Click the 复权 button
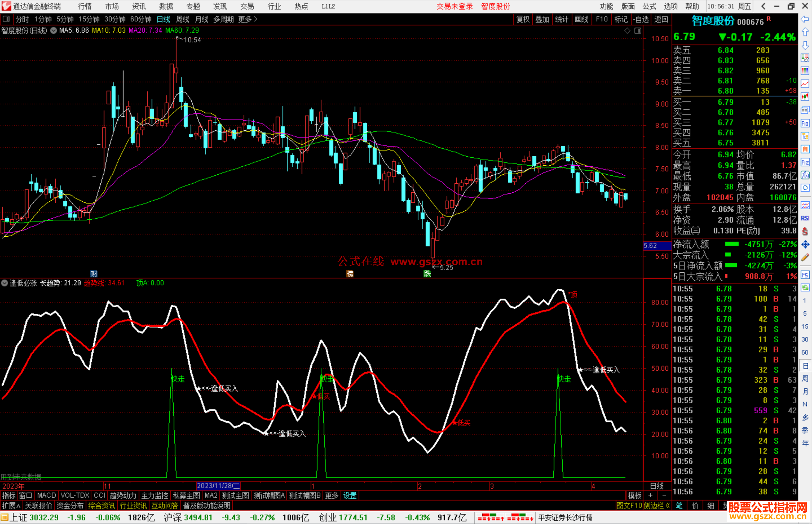Image resolution: width=812 pixels, height=524 pixels. point(523,19)
